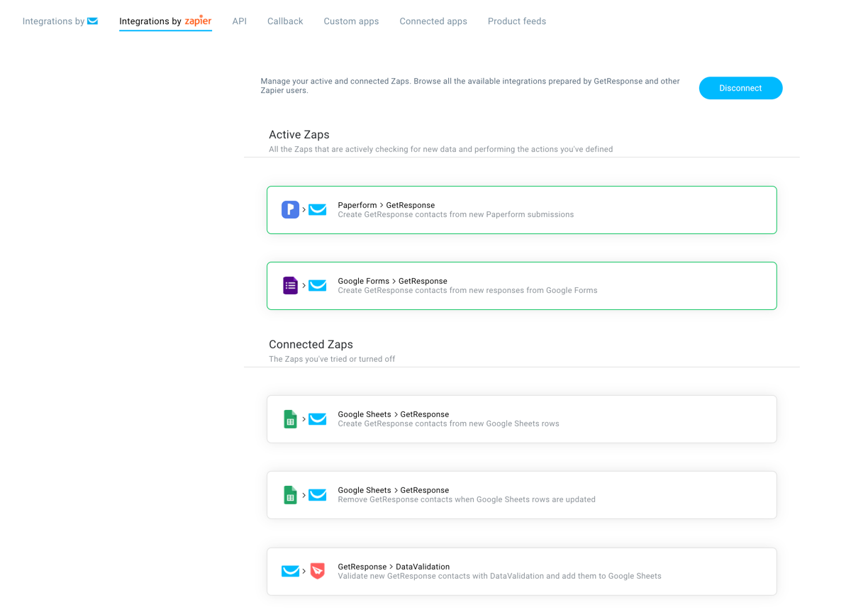This screenshot has width=868, height=610.
Task: Click the DataValidation shield icon
Action: [318, 571]
